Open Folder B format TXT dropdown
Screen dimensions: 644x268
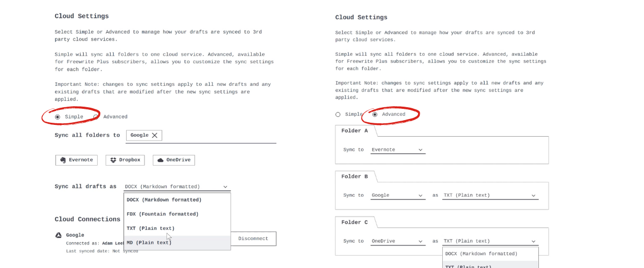491,196
